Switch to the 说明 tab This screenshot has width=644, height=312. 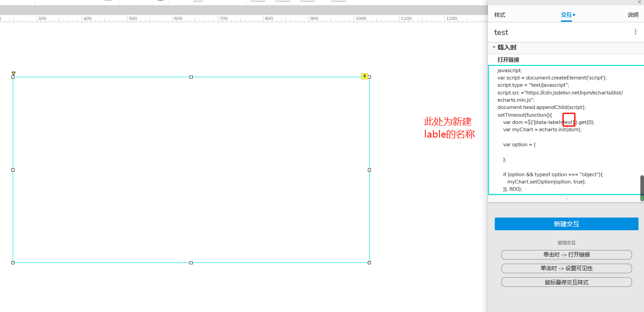pos(633,15)
